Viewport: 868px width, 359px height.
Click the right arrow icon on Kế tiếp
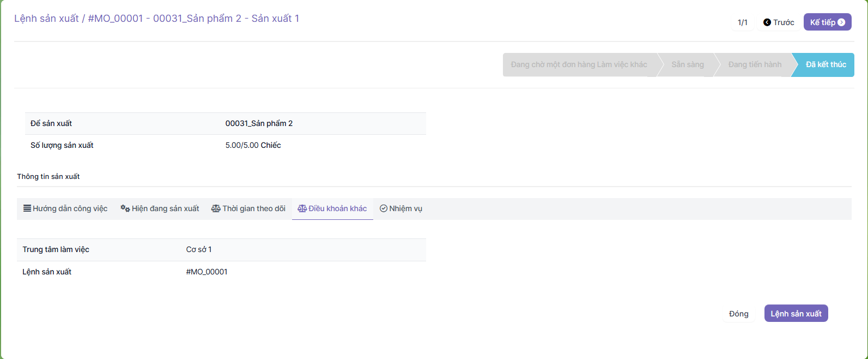tap(841, 22)
